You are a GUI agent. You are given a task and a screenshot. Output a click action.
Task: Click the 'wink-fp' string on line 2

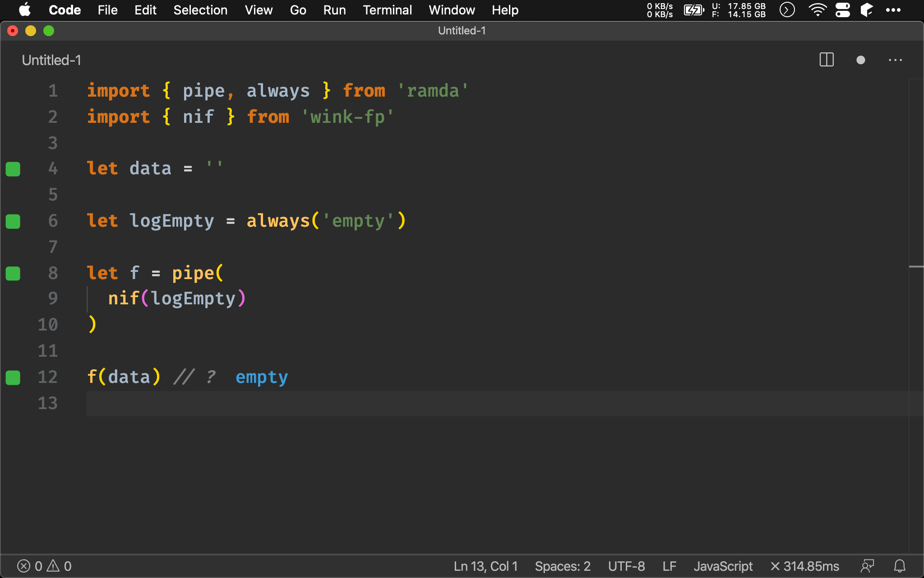click(347, 117)
